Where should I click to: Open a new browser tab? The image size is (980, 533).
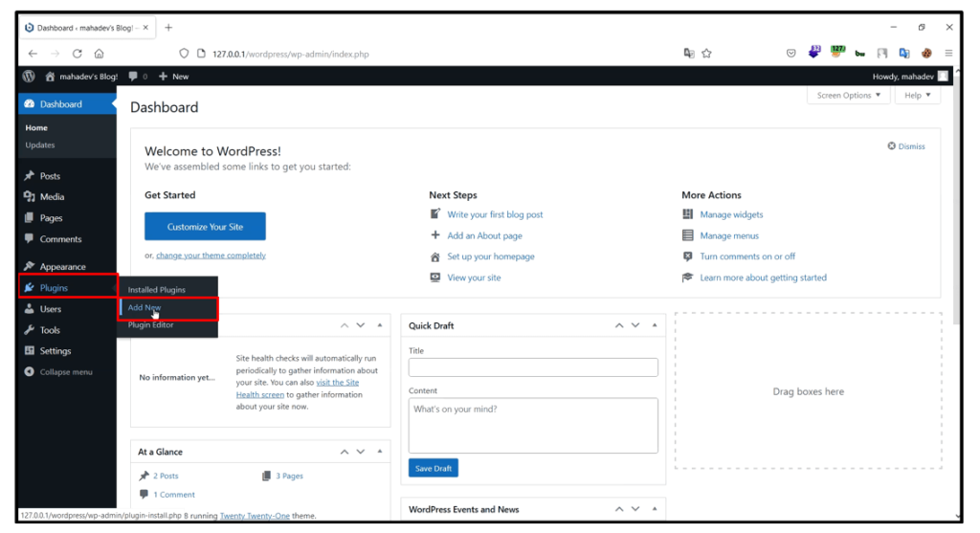(168, 28)
